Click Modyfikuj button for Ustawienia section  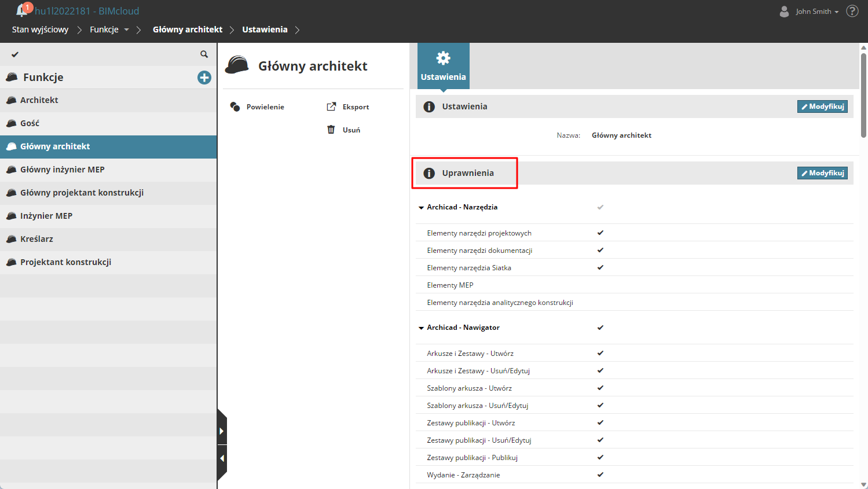pos(822,106)
